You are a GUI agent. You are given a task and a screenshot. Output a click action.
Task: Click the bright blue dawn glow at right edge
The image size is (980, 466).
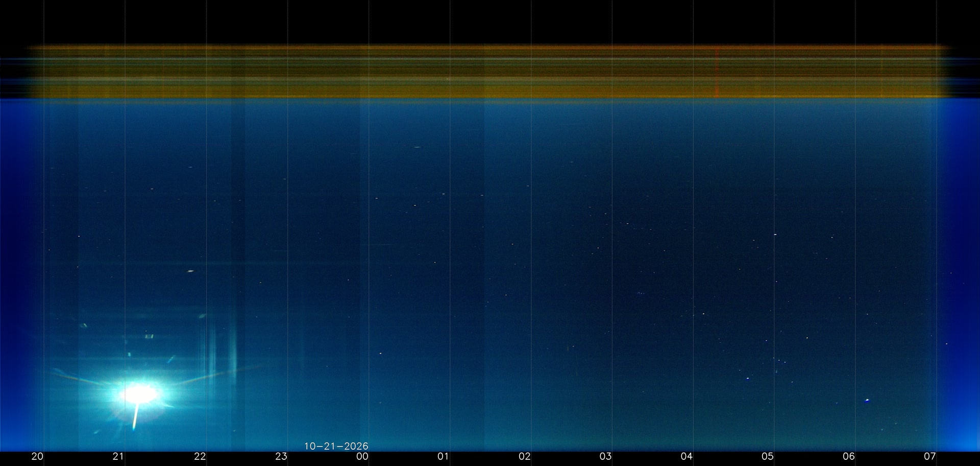(x=959, y=276)
